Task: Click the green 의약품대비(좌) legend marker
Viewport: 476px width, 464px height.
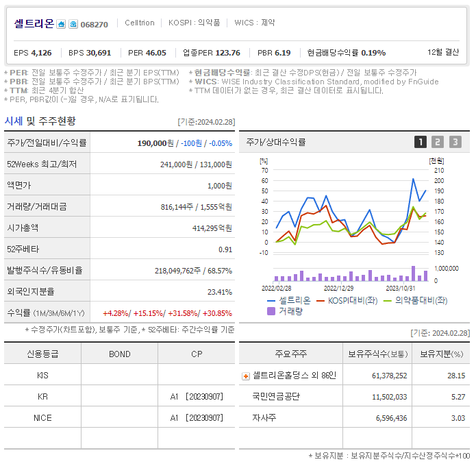Action: tap(388, 301)
